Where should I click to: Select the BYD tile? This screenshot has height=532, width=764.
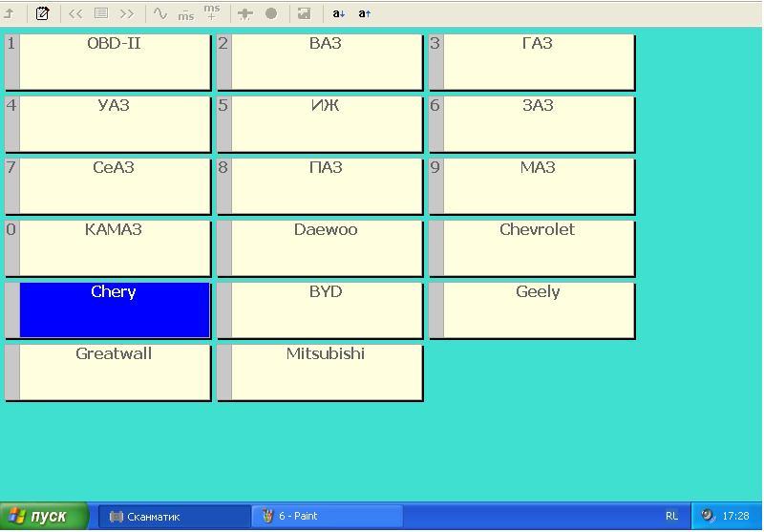pos(320,310)
